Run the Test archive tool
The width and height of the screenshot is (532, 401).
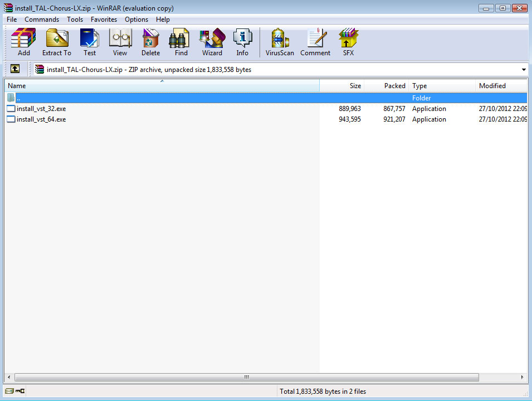[x=90, y=42]
